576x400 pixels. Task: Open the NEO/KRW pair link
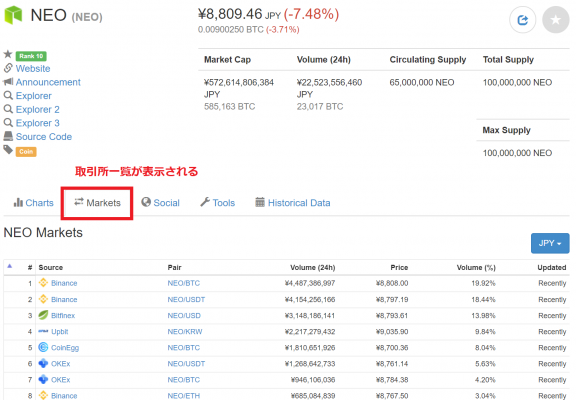tap(185, 332)
